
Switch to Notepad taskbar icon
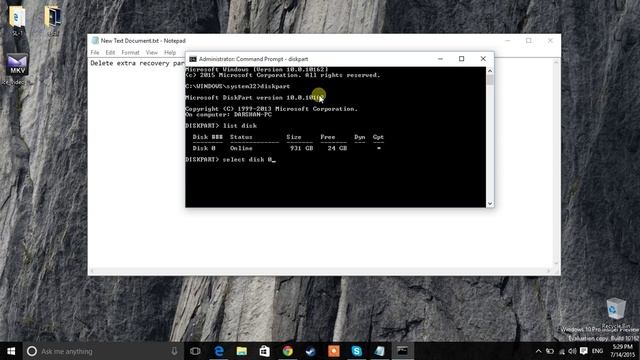[380, 351]
